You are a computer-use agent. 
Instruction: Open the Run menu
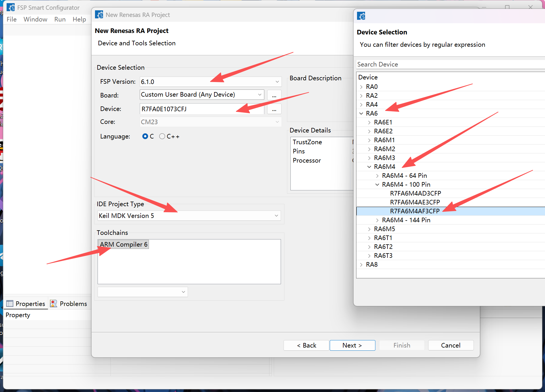(x=60, y=19)
